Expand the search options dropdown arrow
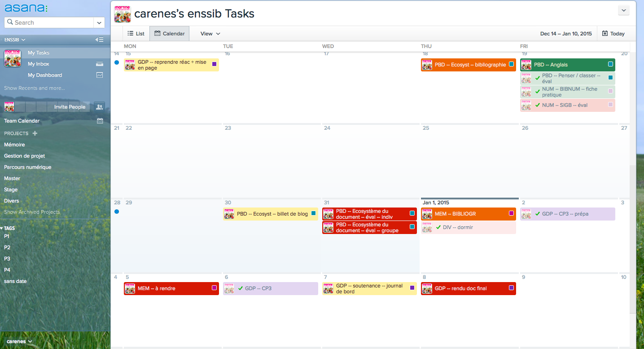Screen dimensions: 644x349 (x=99, y=22)
